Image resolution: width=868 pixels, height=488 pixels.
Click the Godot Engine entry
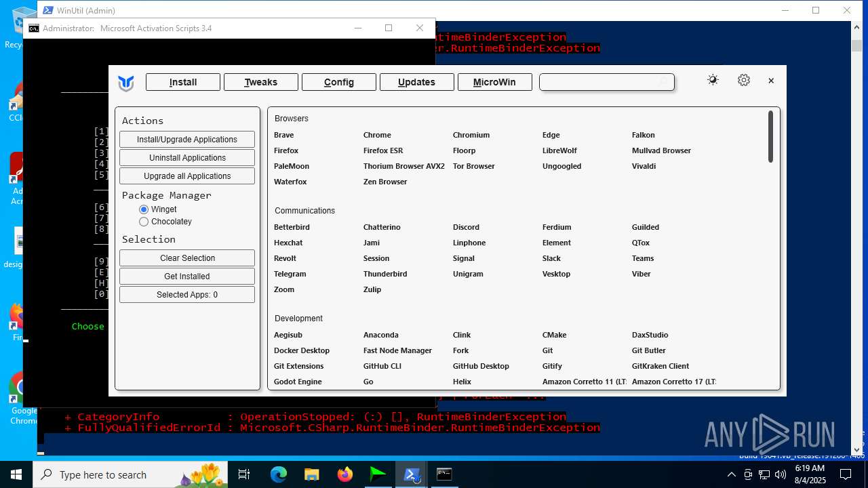click(298, 382)
